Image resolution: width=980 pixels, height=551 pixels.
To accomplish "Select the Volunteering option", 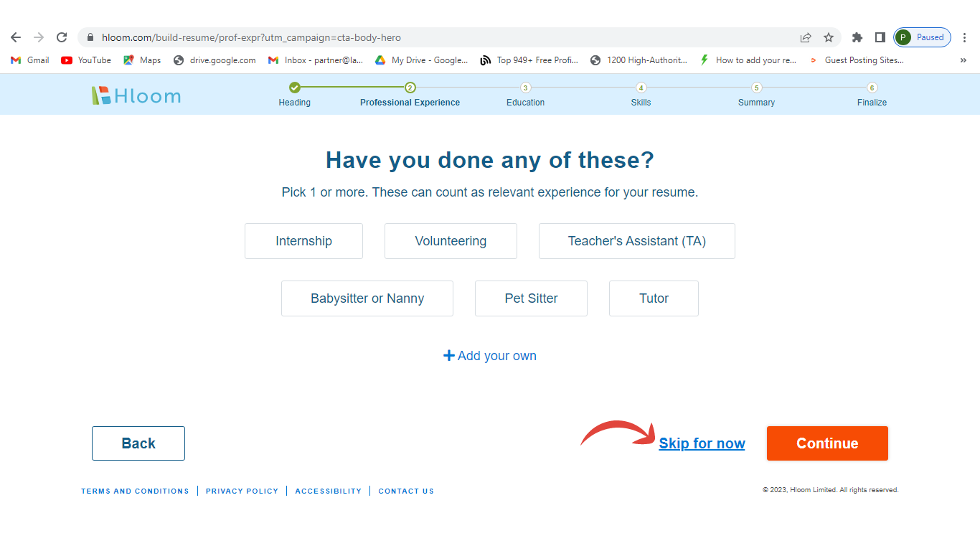I will 451,241.
